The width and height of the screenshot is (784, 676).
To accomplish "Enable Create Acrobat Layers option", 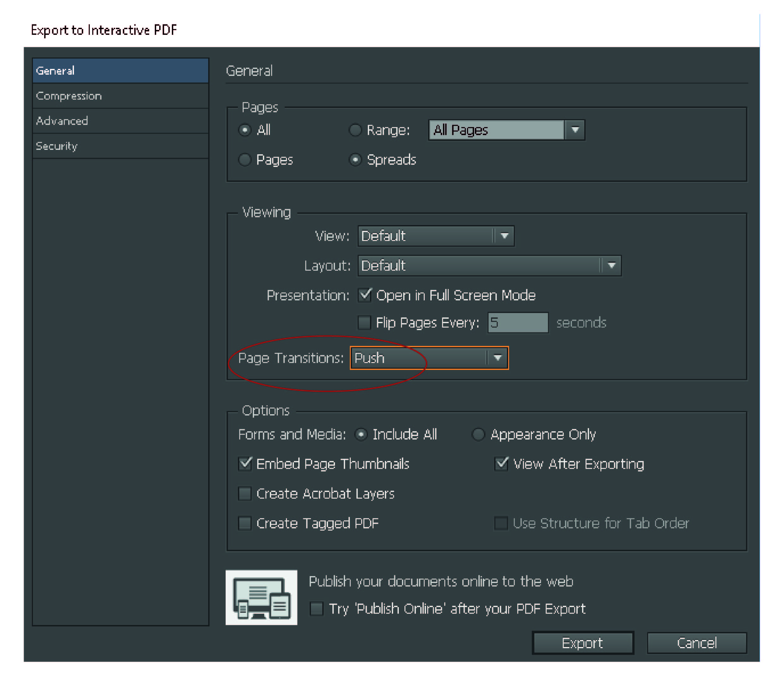I will 245,494.
